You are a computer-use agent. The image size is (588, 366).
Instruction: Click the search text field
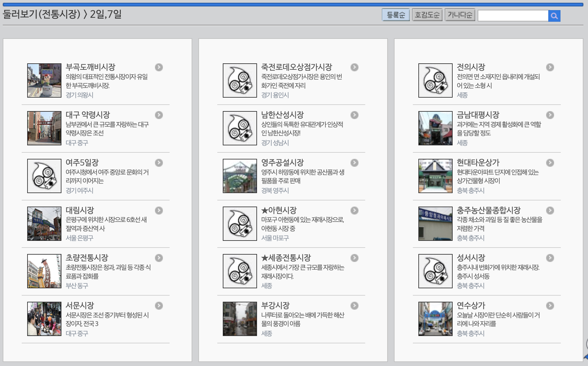(x=513, y=16)
